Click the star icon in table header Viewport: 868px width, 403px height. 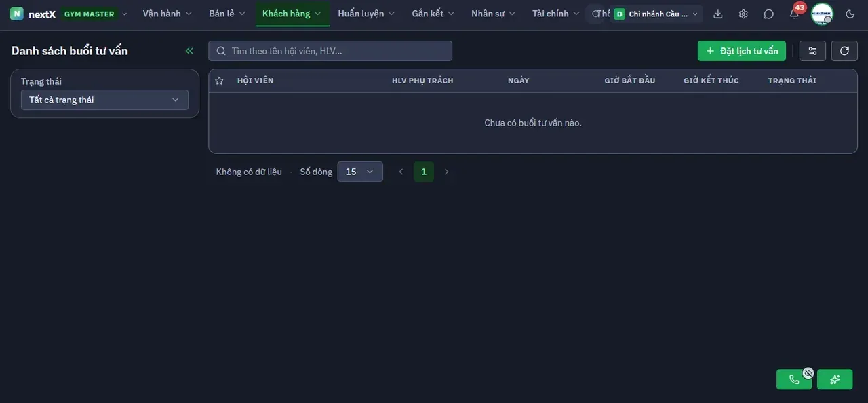(219, 81)
